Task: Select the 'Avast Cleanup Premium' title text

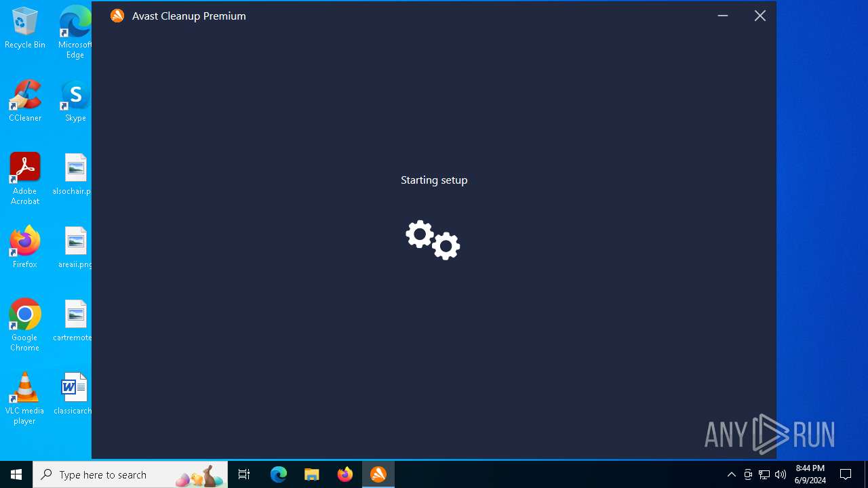Action: pyautogui.click(x=189, y=16)
